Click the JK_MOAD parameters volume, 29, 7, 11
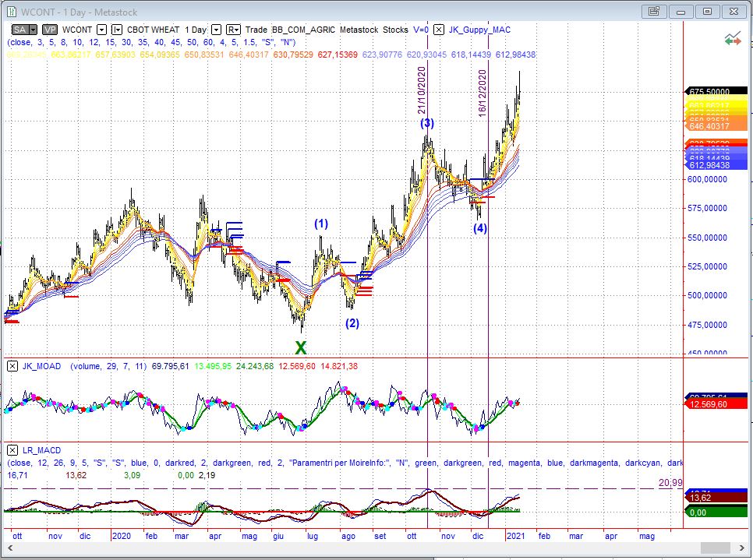Image resolution: width=753 pixels, height=560 pixels. click(108, 366)
